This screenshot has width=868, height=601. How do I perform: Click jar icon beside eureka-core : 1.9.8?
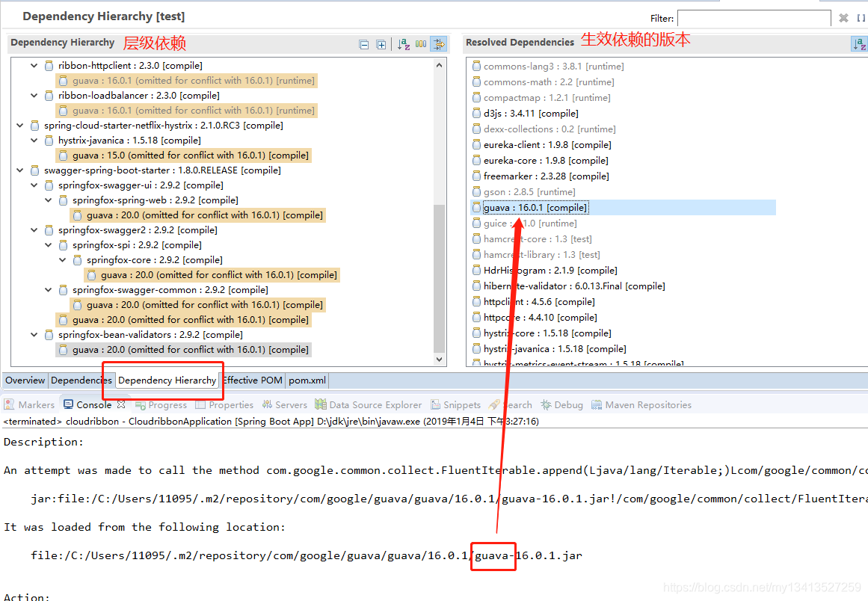pyautogui.click(x=477, y=161)
